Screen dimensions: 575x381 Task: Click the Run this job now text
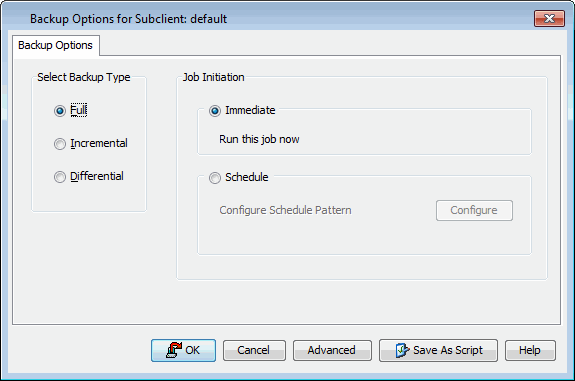tap(259, 139)
